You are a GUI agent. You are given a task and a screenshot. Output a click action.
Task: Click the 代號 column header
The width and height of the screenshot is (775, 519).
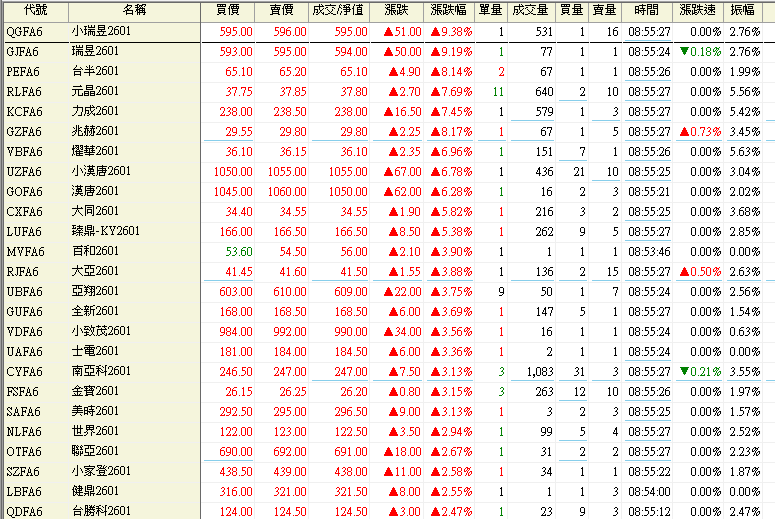tap(33, 10)
